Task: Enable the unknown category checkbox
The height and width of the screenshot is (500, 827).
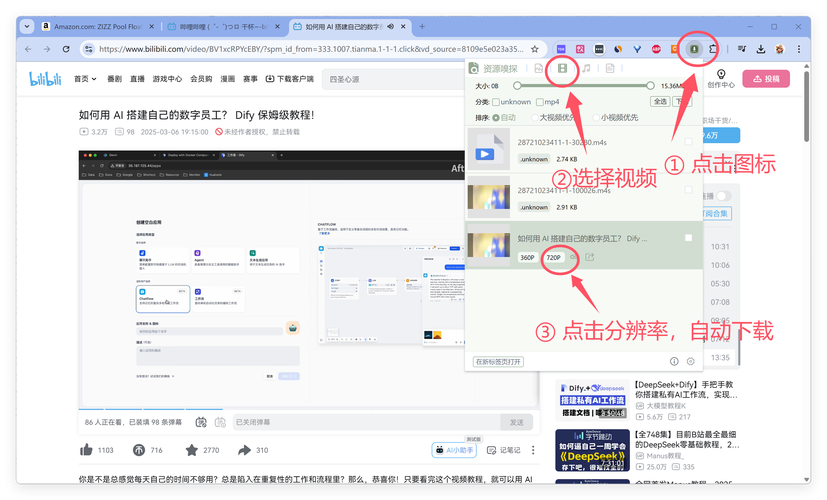Action: click(496, 102)
